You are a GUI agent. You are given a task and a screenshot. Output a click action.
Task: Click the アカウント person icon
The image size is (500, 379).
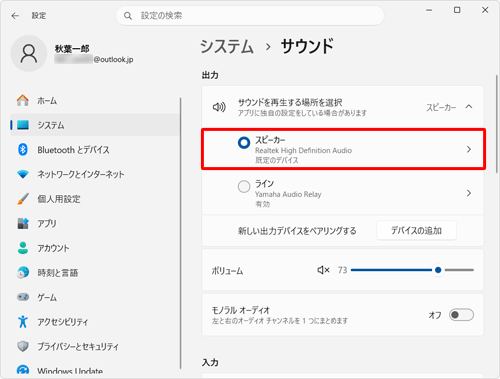coord(23,248)
